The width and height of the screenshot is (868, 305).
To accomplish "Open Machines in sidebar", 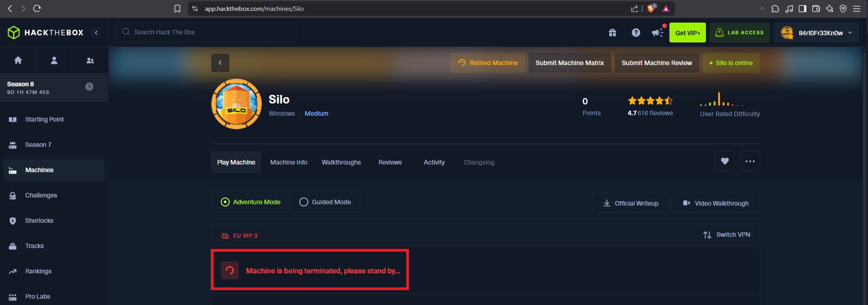I will point(54,170).
